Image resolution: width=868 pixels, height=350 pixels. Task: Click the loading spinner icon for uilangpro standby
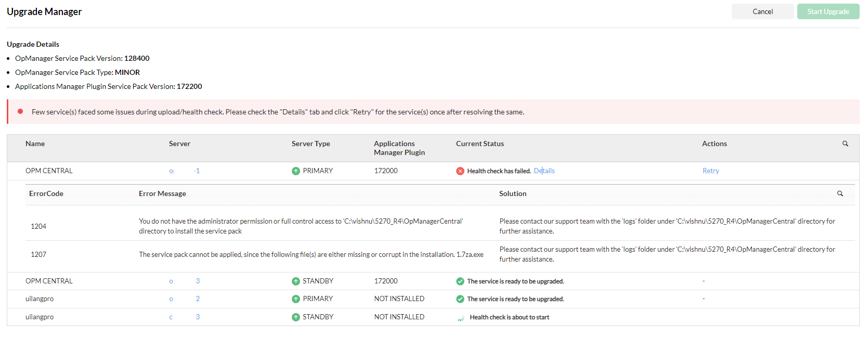coord(461,318)
